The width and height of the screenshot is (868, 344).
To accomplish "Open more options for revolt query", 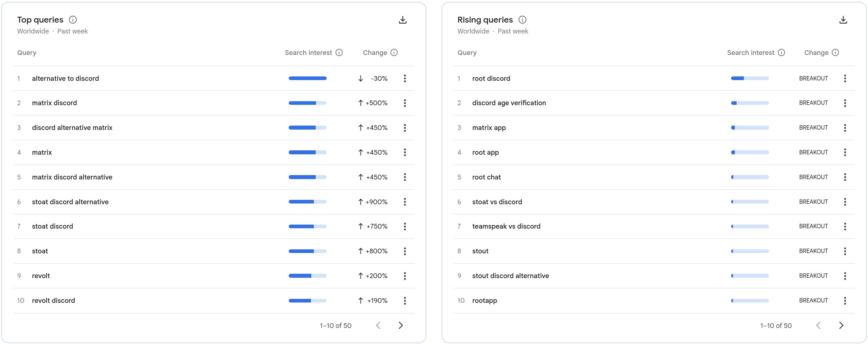I will click(x=405, y=276).
